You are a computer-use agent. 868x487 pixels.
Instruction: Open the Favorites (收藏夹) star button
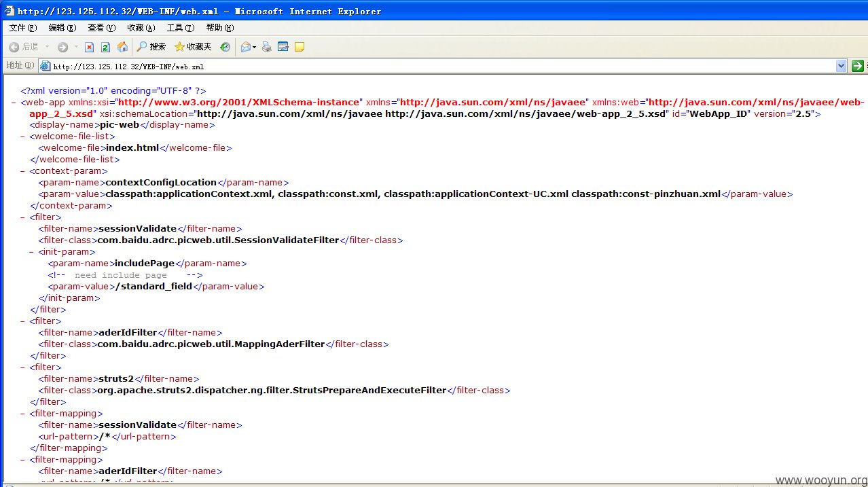(x=193, y=47)
